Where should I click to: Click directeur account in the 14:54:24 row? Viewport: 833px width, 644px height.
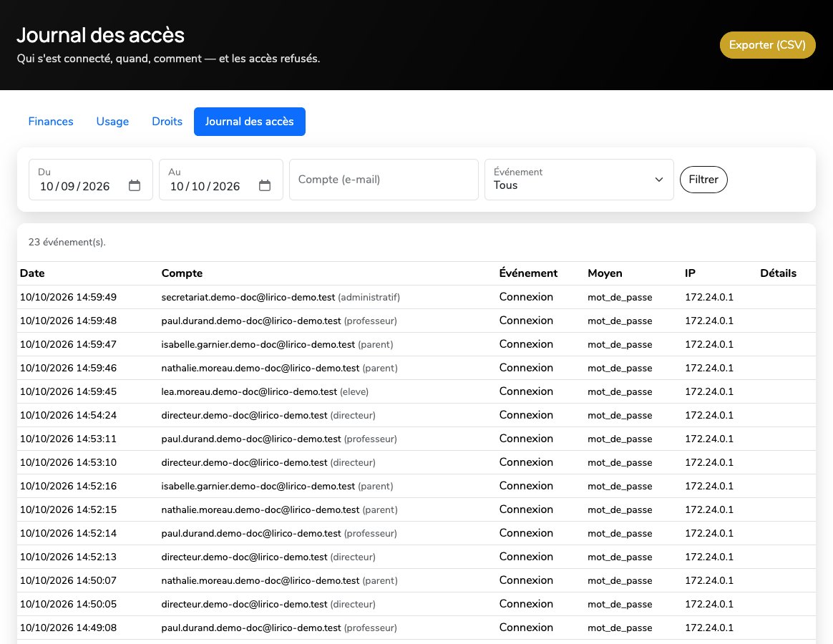click(x=268, y=415)
